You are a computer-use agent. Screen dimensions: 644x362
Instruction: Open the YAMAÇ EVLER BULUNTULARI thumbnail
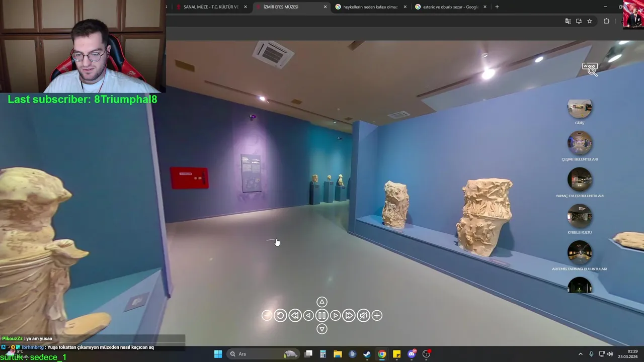(x=580, y=180)
